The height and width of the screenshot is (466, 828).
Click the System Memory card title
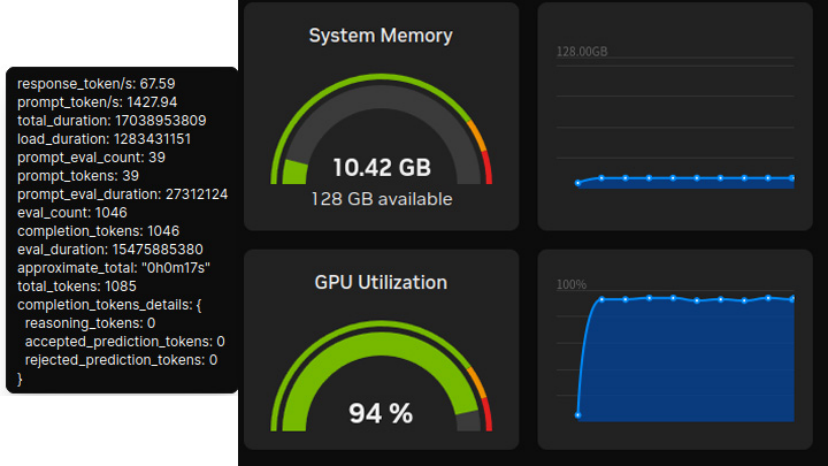coord(380,36)
